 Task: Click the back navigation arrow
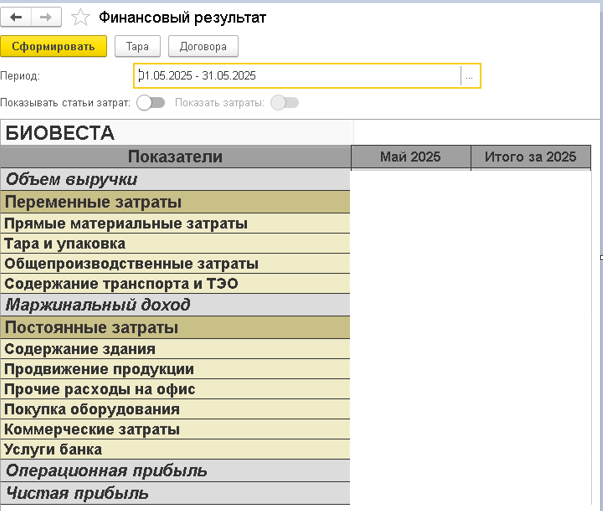[17, 18]
